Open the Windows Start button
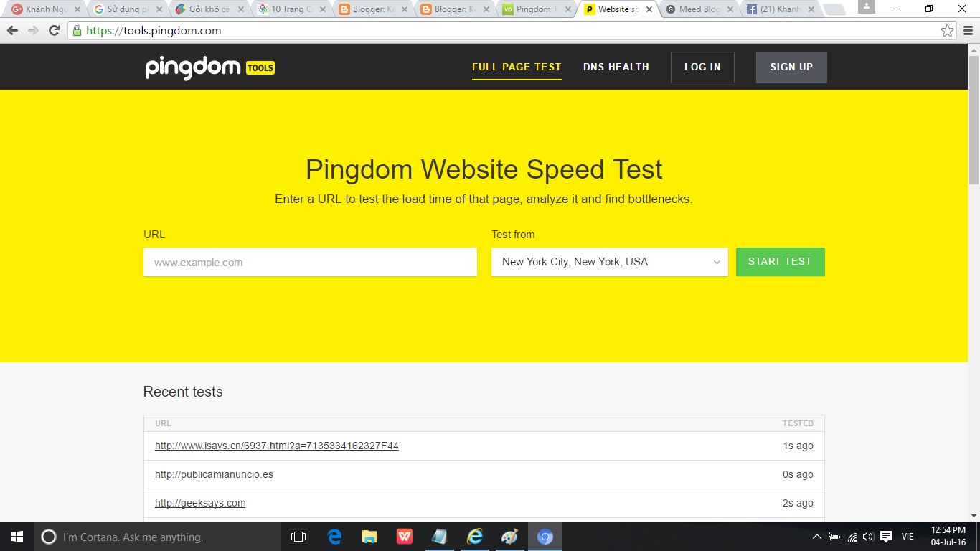980x551 pixels. (17, 537)
